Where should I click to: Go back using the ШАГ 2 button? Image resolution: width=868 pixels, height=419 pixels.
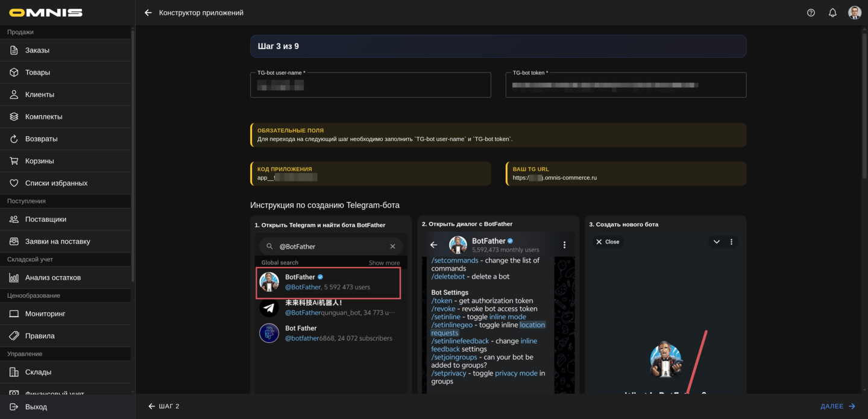pyautogui.click(x=164, y=406)
